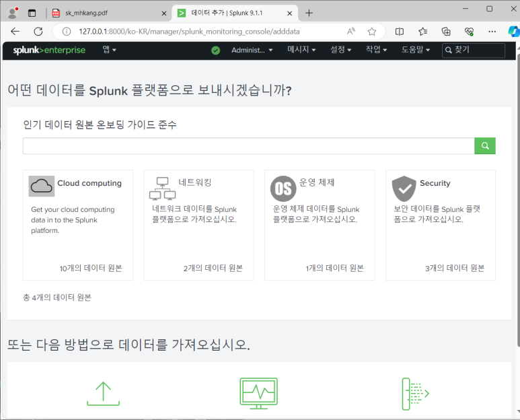Image resolution: width=520 pixels, height=420 pixels.
Task: Click the green search magnifier button
Action: pyautogui.click(x=485, y=145)
